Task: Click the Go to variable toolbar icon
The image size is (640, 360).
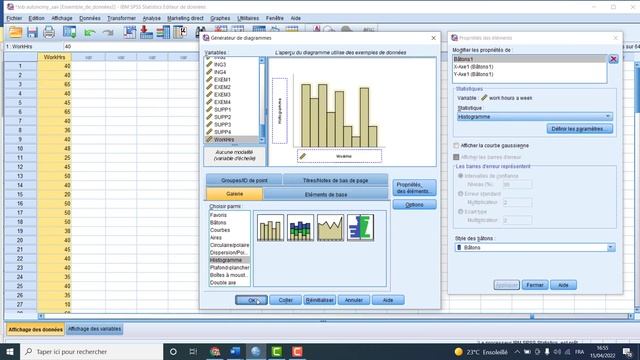Action: 146,32
